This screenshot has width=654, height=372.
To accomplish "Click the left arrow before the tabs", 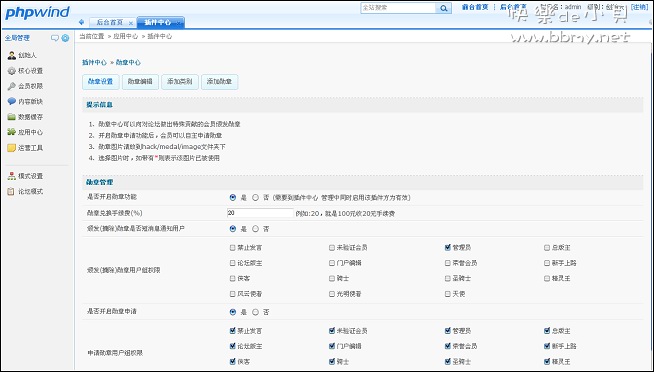I will [81, 22].
